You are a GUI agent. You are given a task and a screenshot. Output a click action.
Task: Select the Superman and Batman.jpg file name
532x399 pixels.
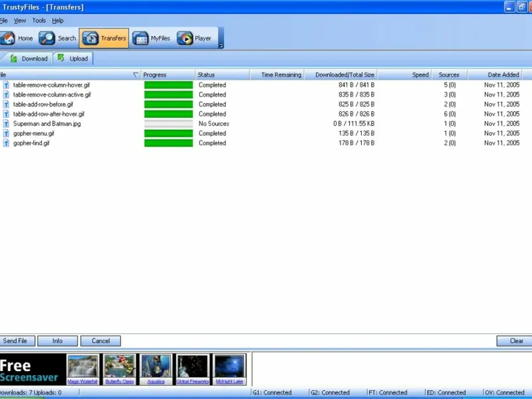click(47, 124)
